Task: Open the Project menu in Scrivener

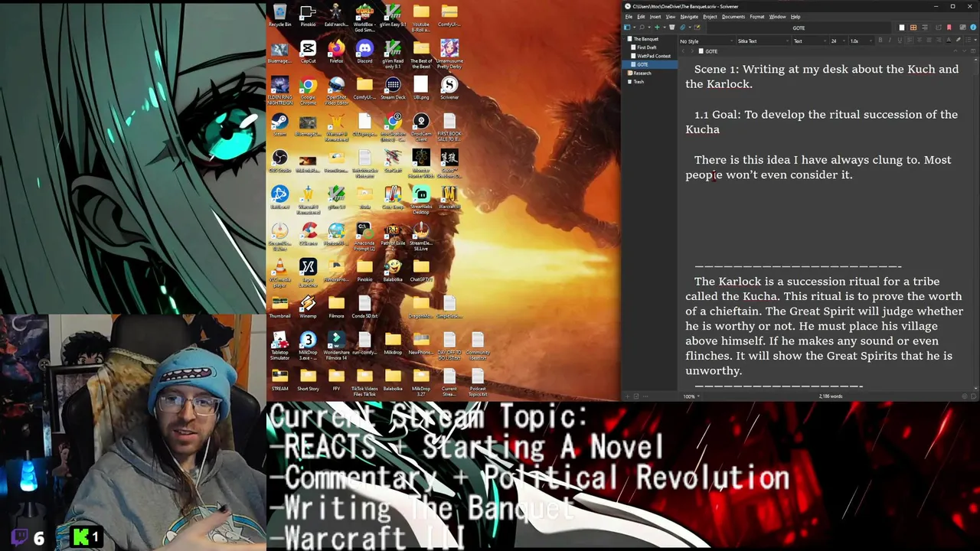Action: [x=710, y=17]
